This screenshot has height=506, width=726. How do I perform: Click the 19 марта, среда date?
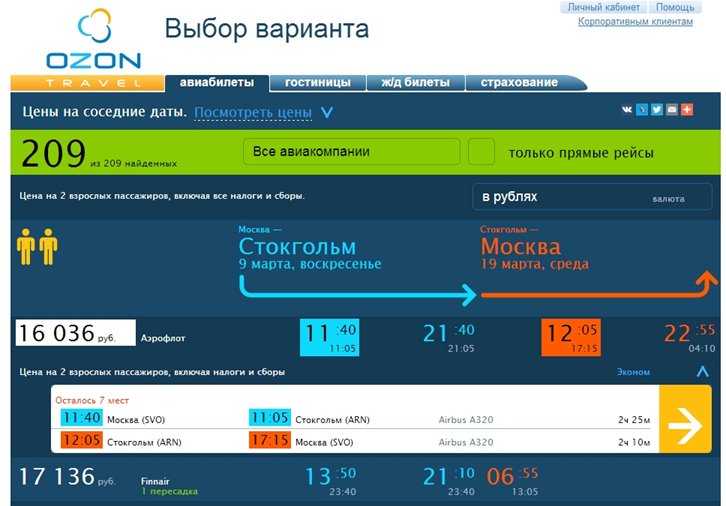click(x=535, y=264)
